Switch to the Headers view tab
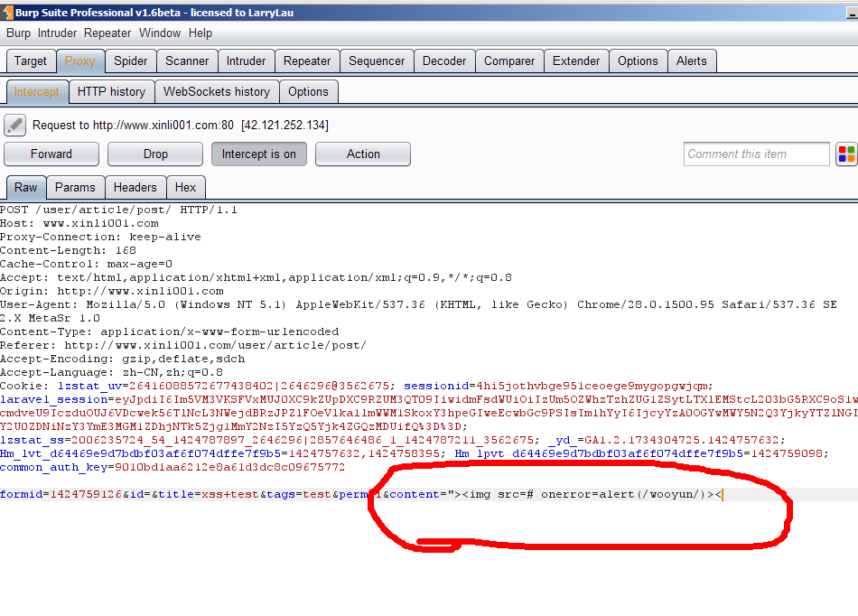The width and height of the screenshot is (858, 616). tap(135, 187)
